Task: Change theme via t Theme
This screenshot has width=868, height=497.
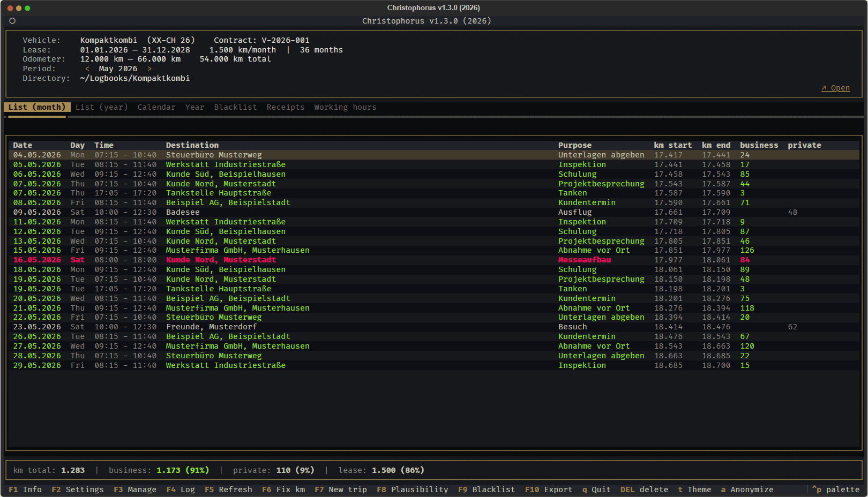Action: (694, 490)
